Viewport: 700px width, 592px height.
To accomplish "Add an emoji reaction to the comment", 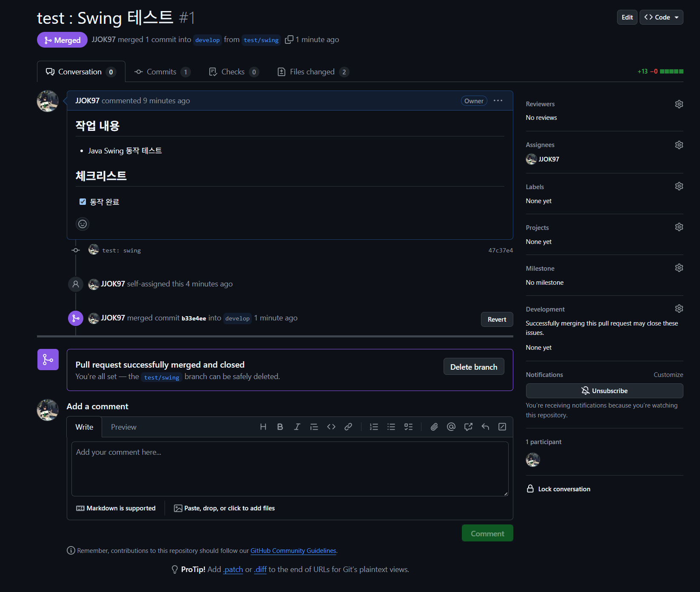I will (83, 224).
